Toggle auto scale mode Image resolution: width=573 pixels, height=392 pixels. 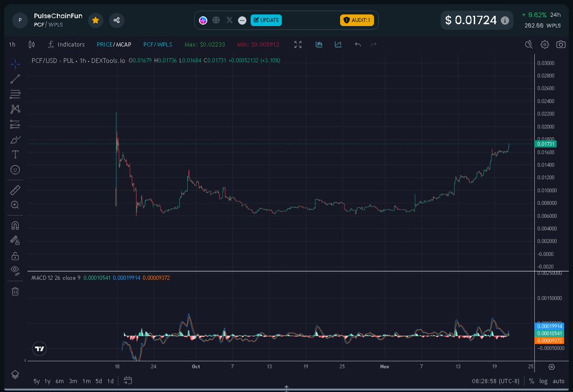point(559,381)
